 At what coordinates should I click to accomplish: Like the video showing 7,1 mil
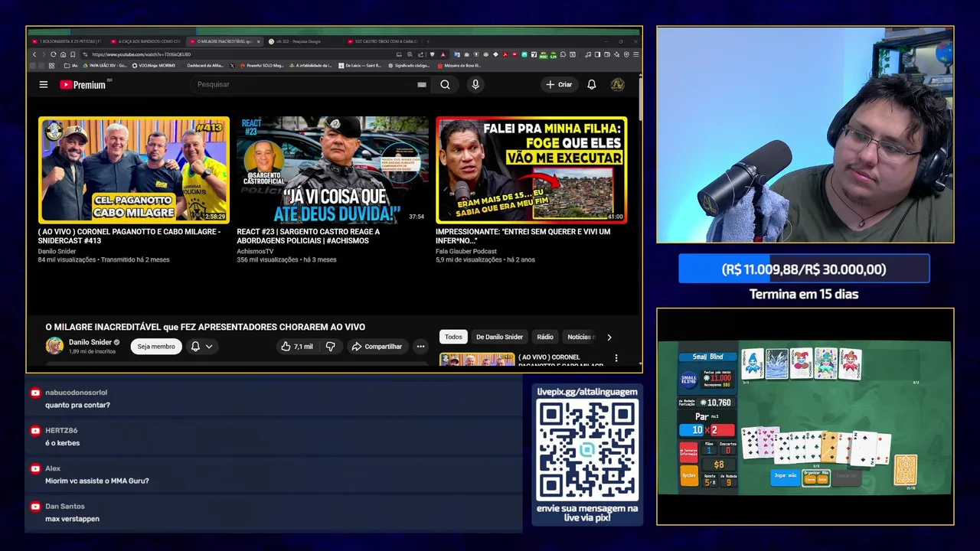point(297,347)
